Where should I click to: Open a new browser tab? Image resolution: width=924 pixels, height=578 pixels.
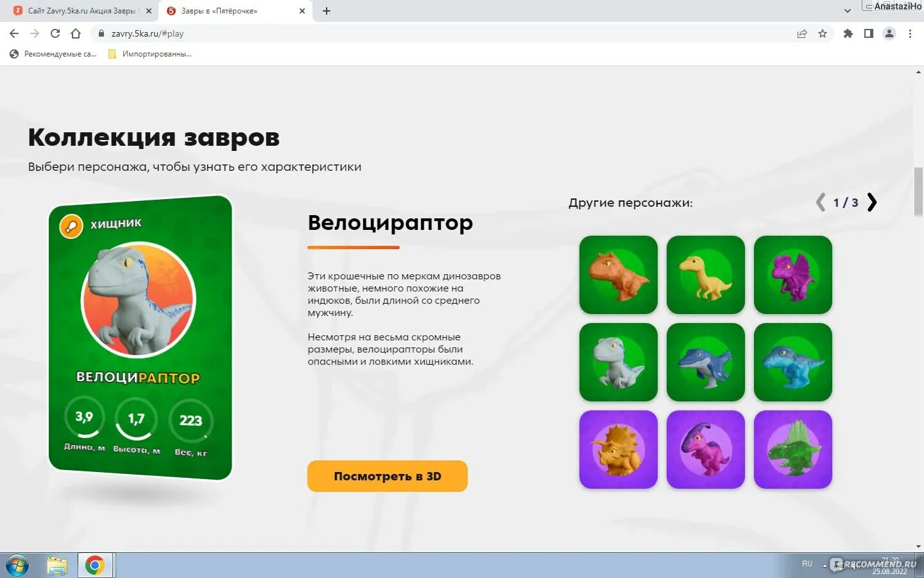coord(327,11)
